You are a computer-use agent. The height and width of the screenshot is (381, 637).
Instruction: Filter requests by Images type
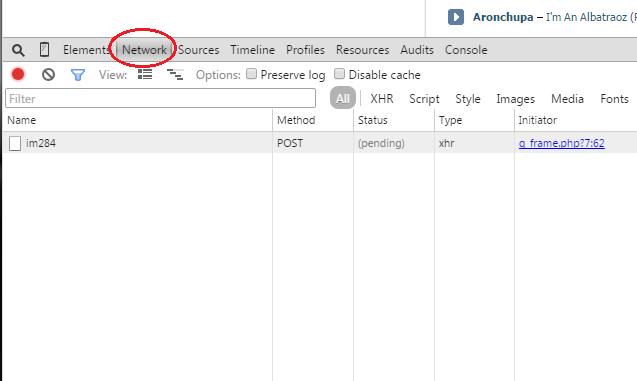[515, 99]
